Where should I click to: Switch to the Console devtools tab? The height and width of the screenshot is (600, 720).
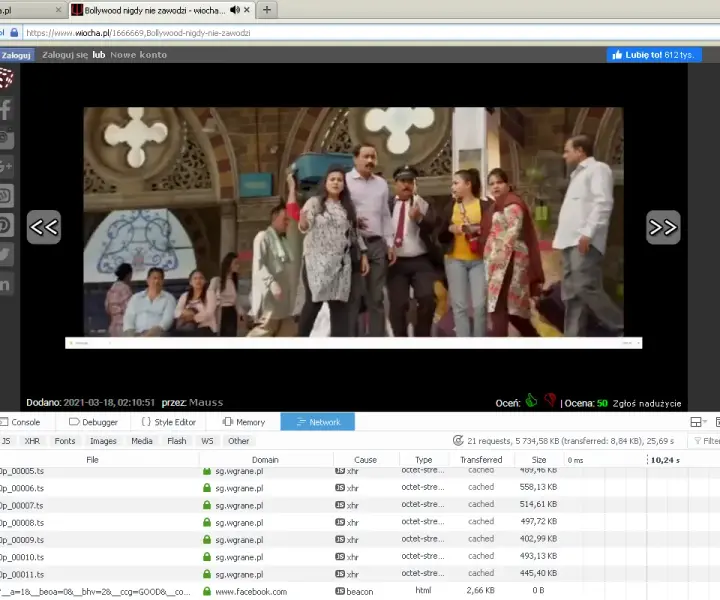coord(21,422)
